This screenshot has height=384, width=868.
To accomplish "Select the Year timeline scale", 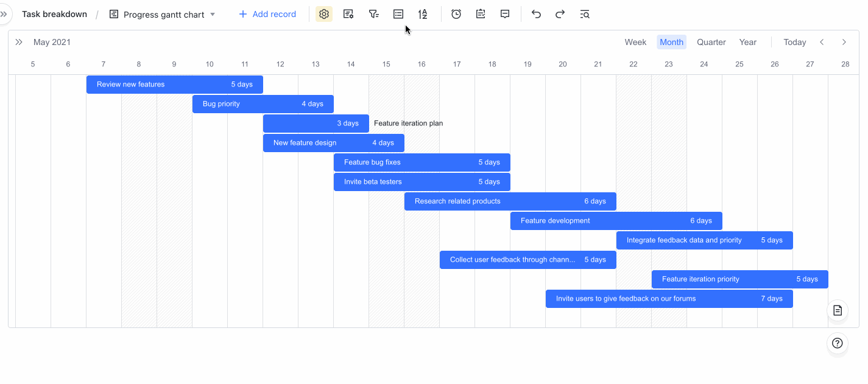I will [747, 42].
